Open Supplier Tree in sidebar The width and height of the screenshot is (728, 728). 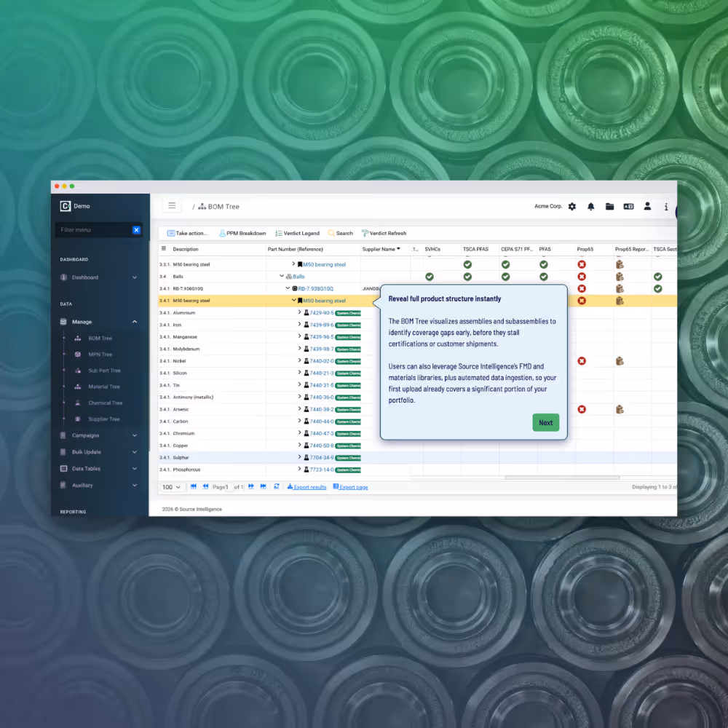(103, 419)
